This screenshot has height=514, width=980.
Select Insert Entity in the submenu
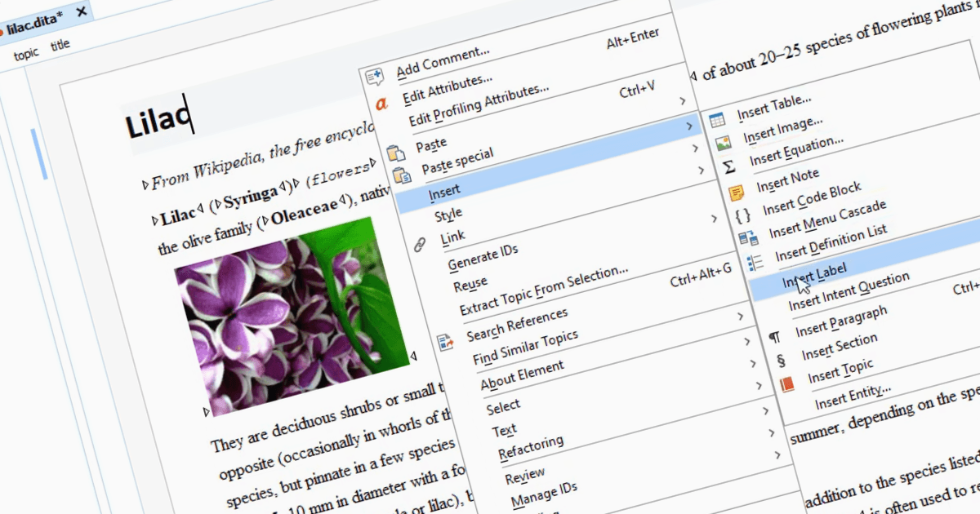[x=853, y=396]
